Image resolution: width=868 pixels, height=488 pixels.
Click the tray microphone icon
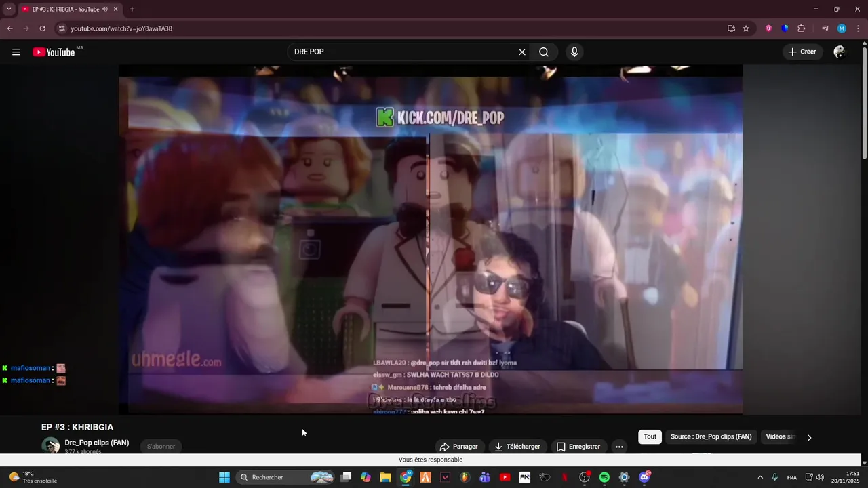point(774,477)
